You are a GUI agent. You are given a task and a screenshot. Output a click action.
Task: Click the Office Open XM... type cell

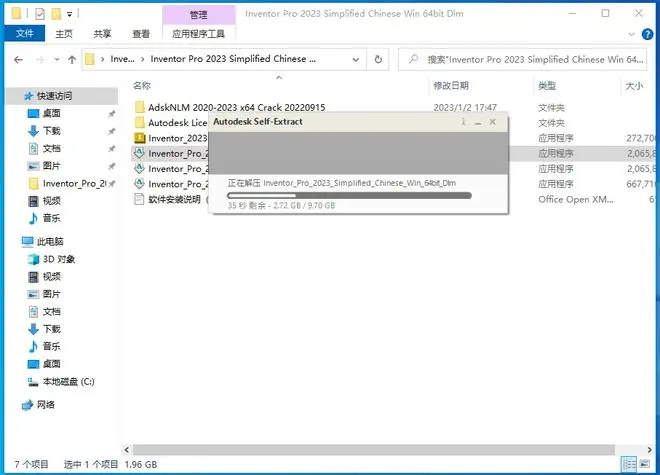pos(575,199)
